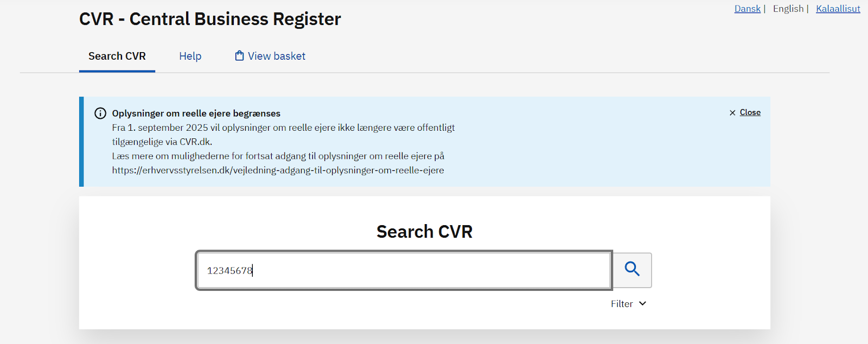Submit the search with the magnifier button
The width and height of the screenshot is (868, 344).
pos(631,270)
